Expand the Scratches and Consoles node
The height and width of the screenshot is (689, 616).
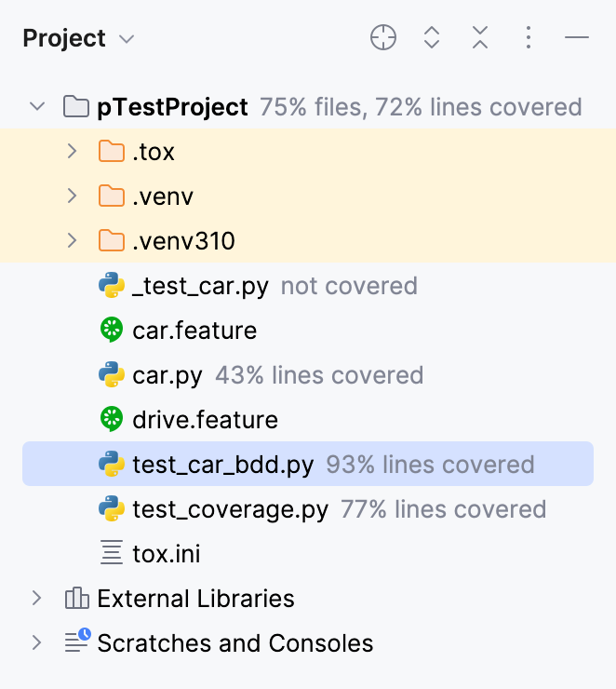click(x=37, y=643)
